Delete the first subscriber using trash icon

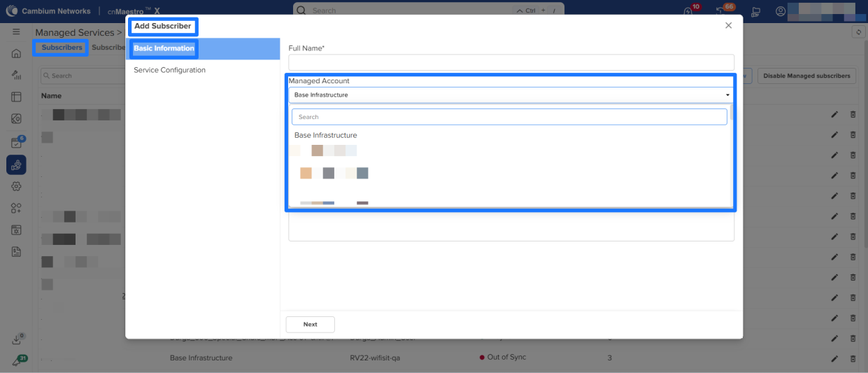coord(853,115)
